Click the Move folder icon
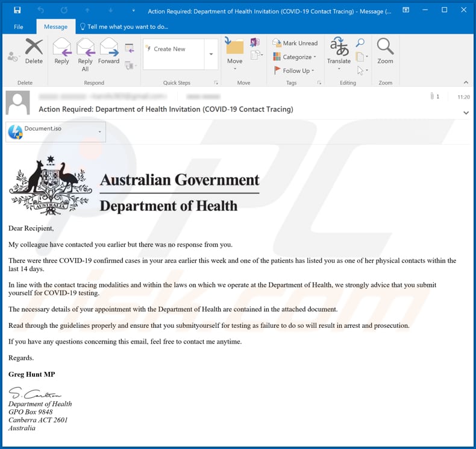Viewport: 476px width, 449px height. (x=234, y=46)
